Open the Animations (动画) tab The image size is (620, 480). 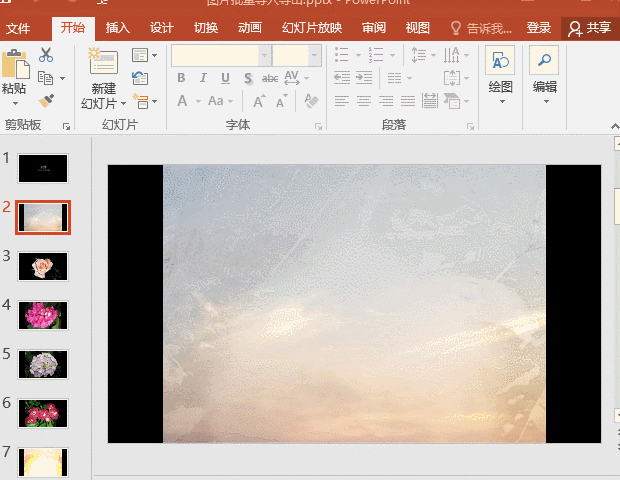(250, 28)
